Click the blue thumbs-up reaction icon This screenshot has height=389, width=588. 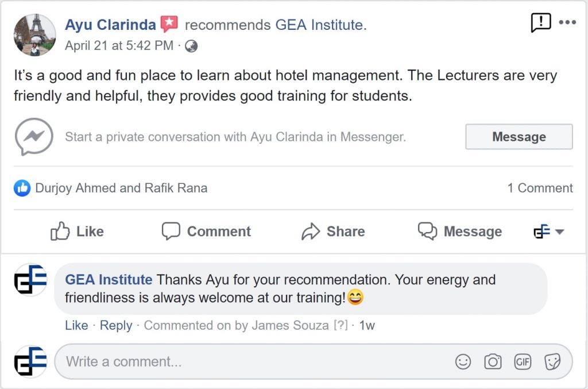click(x=22, y=188)
